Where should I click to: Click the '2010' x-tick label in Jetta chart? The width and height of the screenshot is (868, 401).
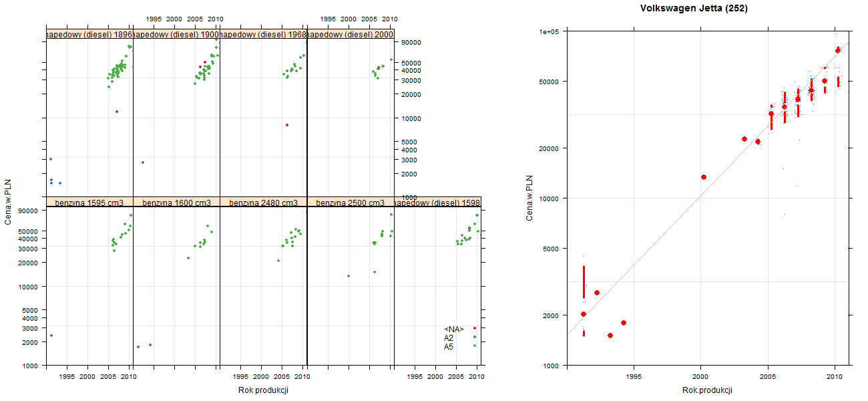coord(835,377)
